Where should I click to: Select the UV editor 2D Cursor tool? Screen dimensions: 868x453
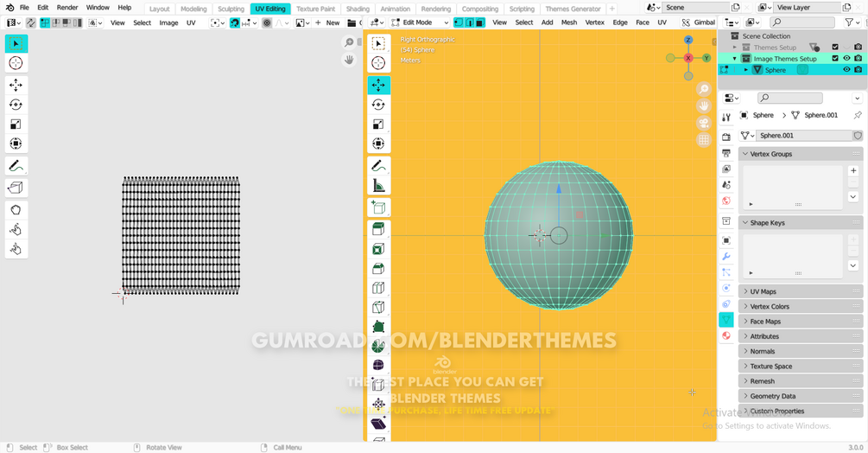pyautogui.click(x=16, y=63)
